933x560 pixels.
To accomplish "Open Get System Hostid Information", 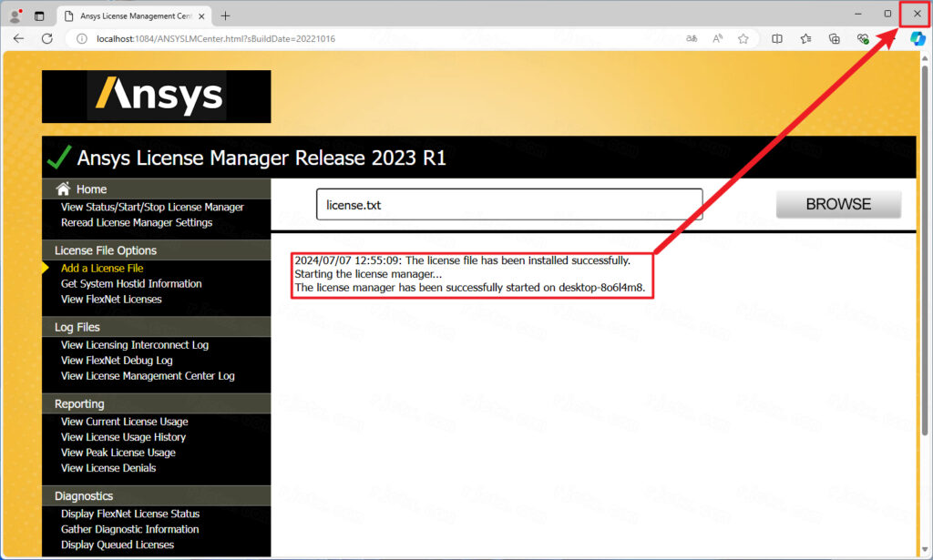I will point(131,283).
